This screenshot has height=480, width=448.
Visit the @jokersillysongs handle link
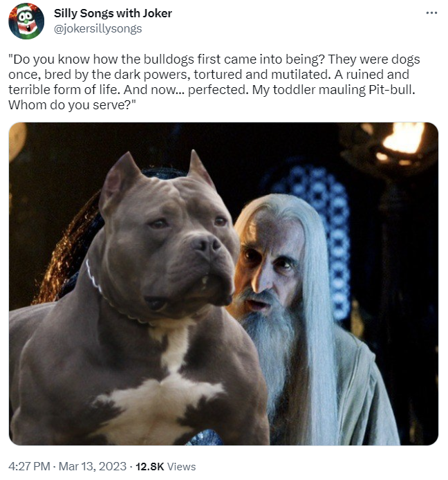click(x=98, y=28)
